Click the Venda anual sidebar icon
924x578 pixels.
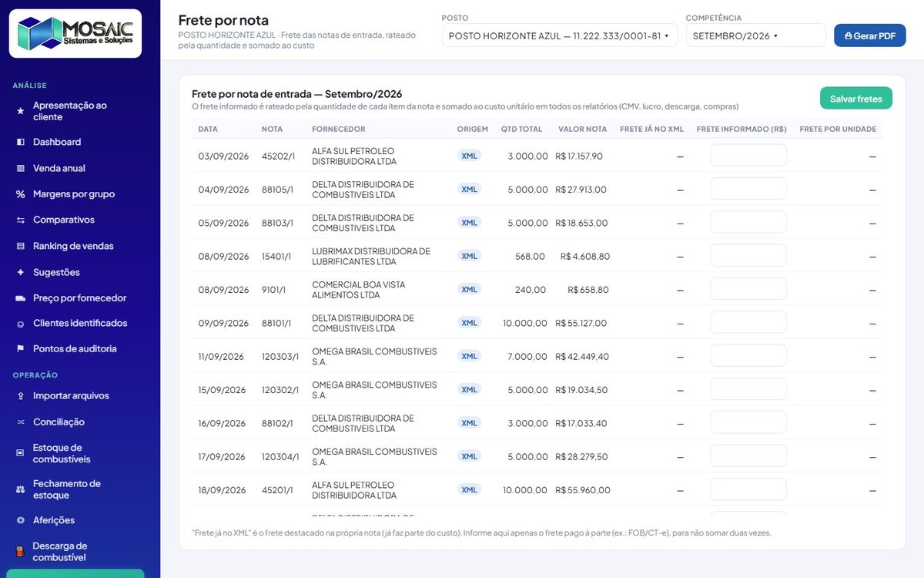coord(21,168)
